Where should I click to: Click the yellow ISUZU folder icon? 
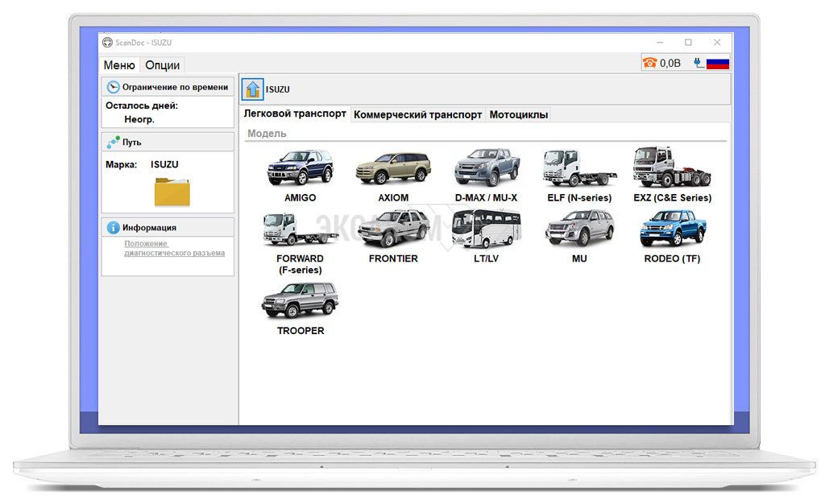172,192
